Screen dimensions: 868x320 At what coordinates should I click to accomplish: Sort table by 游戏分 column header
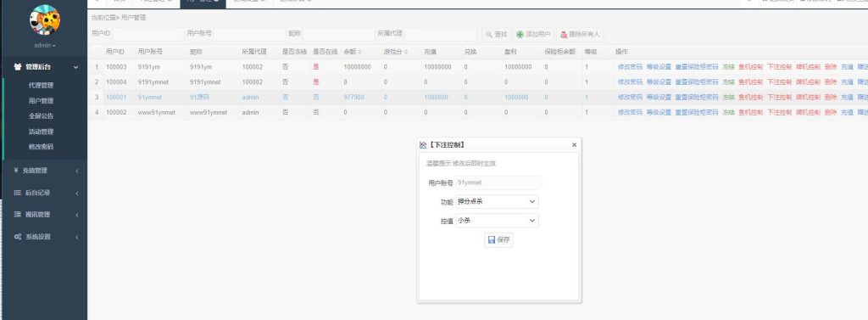point(395,52)
